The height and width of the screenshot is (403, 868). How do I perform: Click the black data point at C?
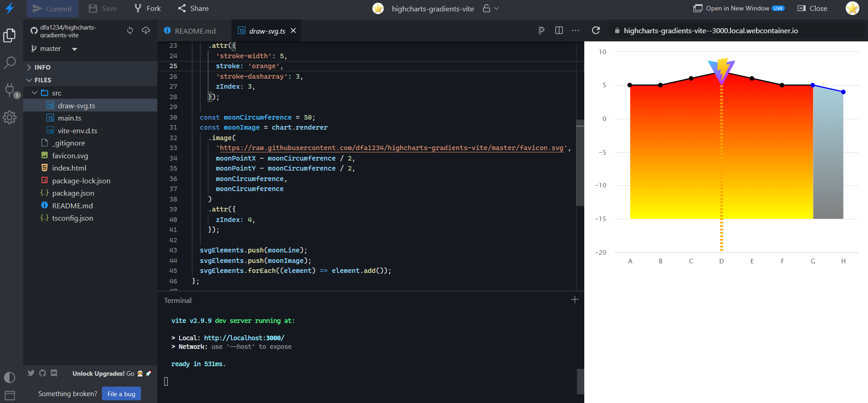(x=691, y=78)
